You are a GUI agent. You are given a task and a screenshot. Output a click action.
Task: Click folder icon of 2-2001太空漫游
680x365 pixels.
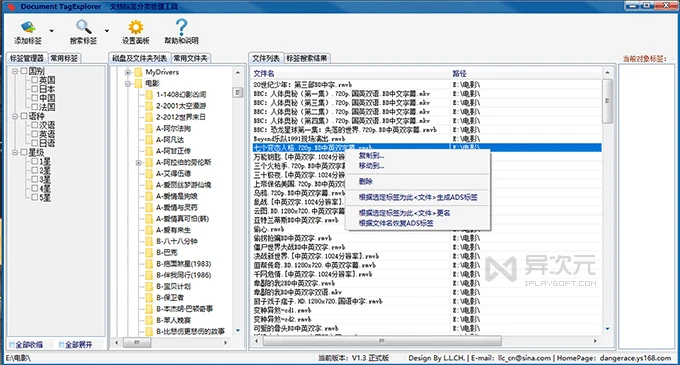click(x=149, y=106)
